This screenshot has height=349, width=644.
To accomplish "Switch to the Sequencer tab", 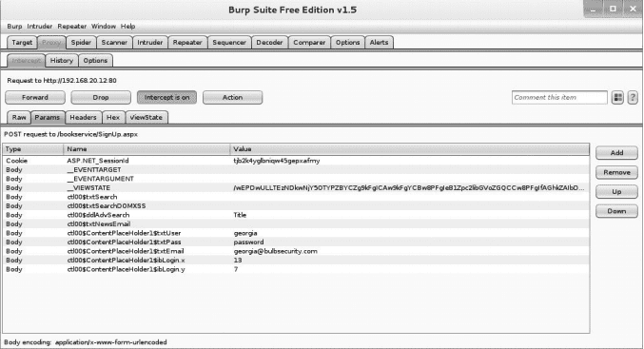I will (229, 42).
